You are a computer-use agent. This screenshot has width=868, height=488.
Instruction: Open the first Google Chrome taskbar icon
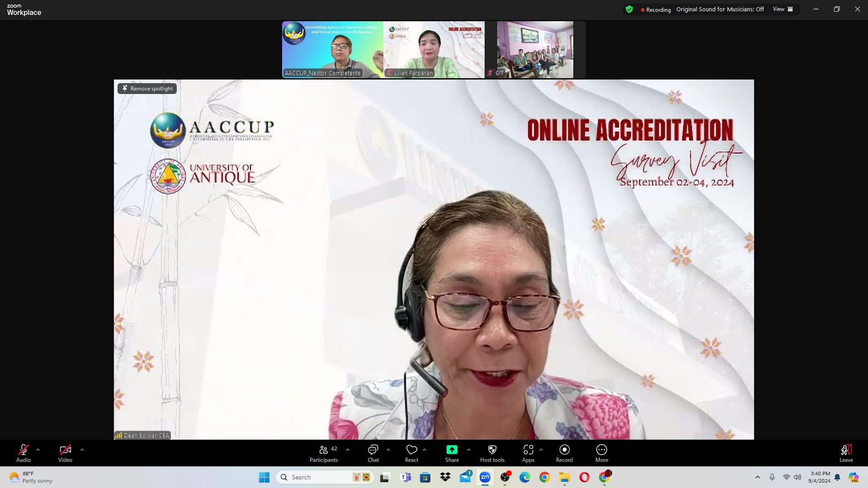545,477
